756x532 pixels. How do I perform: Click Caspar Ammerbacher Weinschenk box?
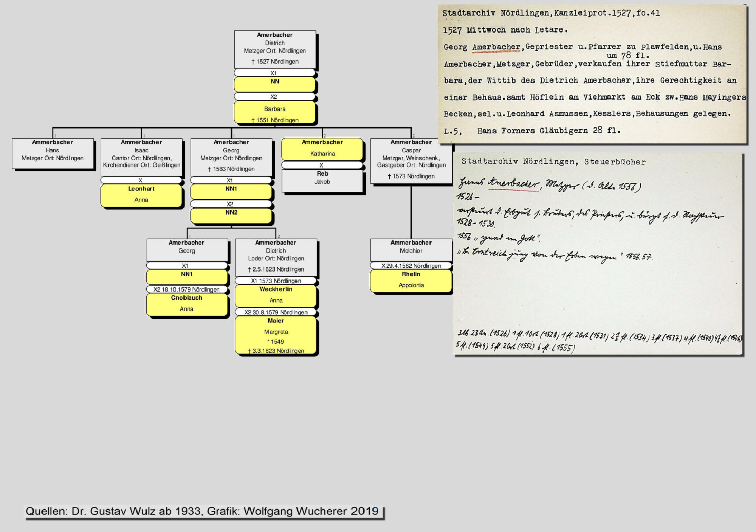(411, 160)
